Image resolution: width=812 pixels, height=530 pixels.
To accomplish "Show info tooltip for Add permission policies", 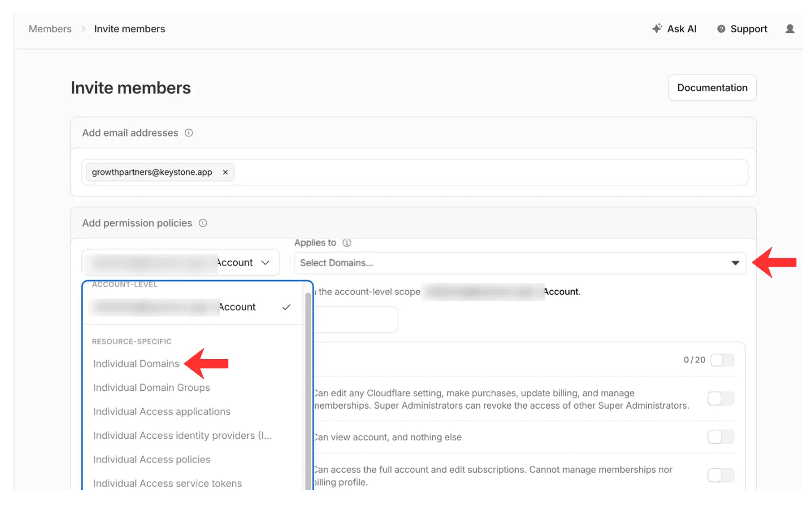I will tap(203, 223).
